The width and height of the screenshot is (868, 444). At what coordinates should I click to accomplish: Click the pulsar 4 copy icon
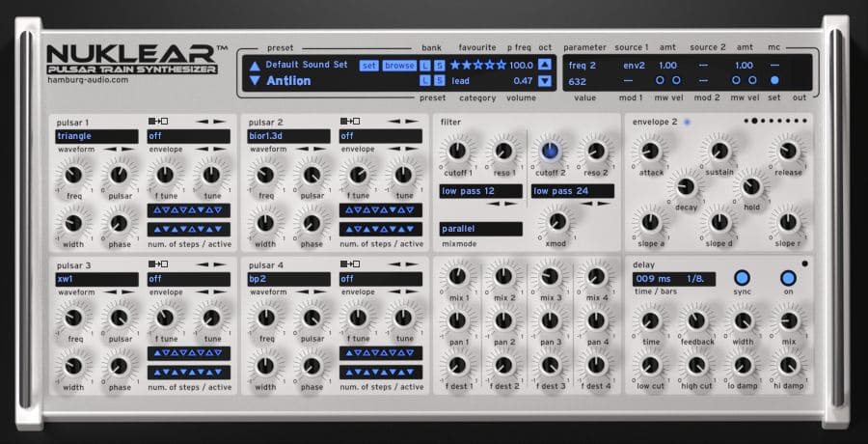[350, 264]
